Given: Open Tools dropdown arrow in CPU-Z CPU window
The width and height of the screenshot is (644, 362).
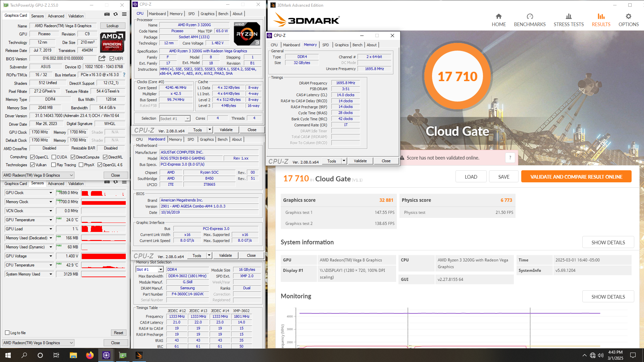Looking at the screenshot, I should (x=210, y=130).
